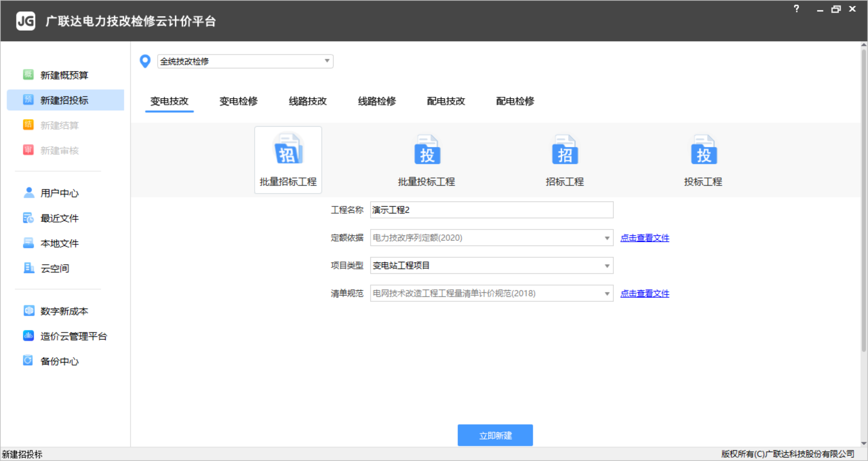The height and width of the screenshot is (461, 868).
Task: Switch to the 变电检修 tab
Action: point(239,101)
